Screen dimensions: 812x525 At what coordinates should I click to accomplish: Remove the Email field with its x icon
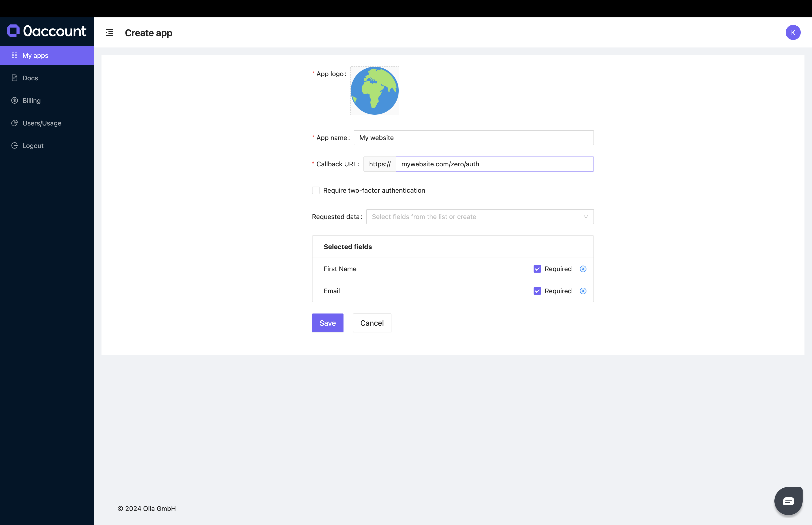(583, 291)
